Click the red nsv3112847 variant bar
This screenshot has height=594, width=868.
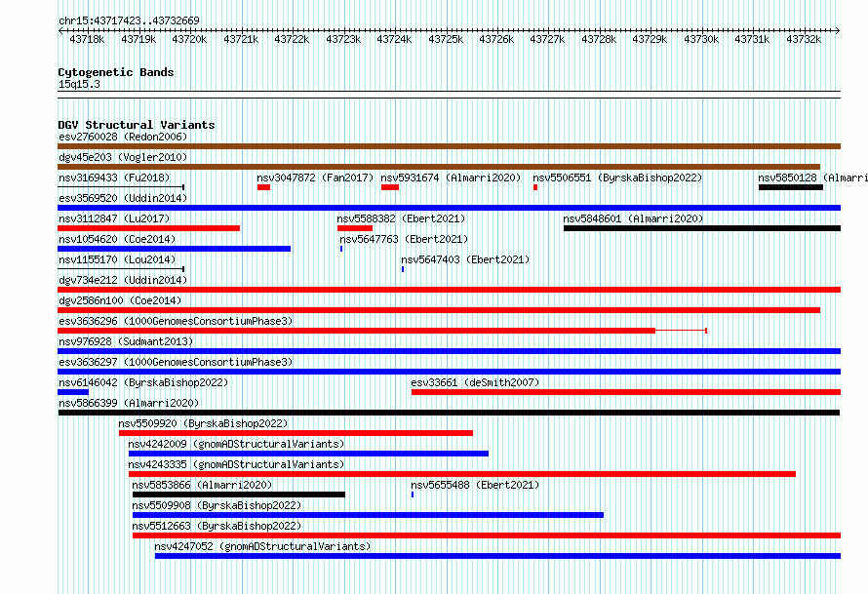(x=148, y=228)
